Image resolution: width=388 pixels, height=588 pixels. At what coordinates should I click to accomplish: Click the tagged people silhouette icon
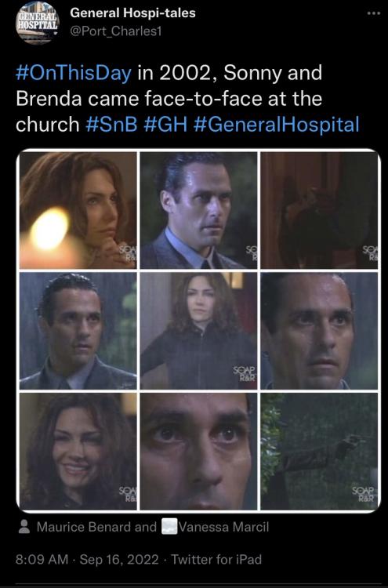24,527
